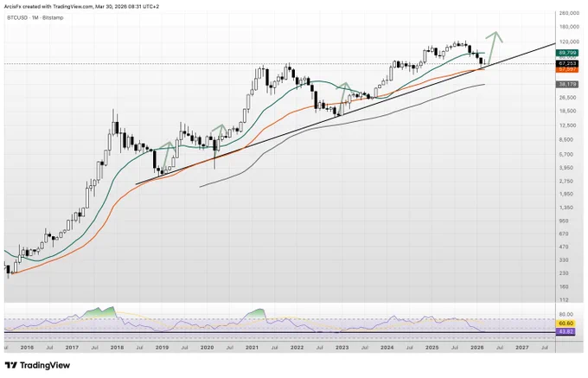Click the 2021 label on time axis

point(252,348)
